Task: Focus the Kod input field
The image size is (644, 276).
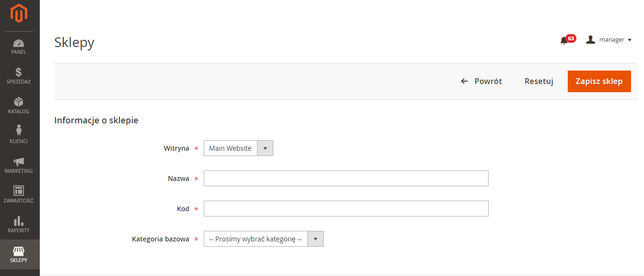Action: (346, 208)
